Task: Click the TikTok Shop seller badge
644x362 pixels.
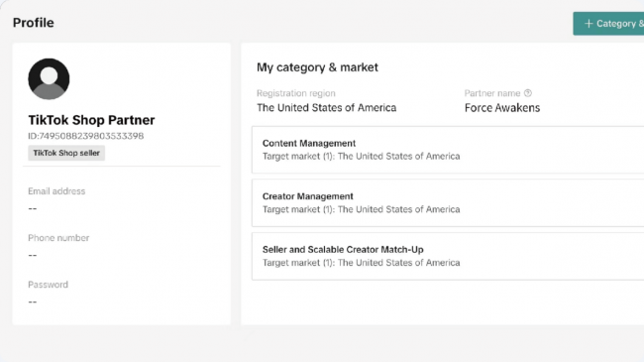Action: click(x=66, y=153)
